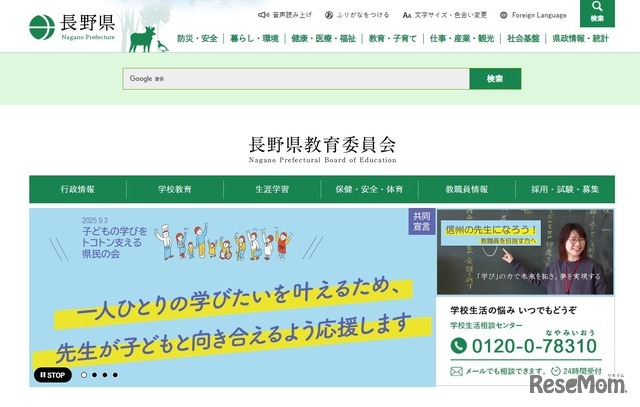
Task: Click the 学校生活相談センター text
Action: click(486, 325)
